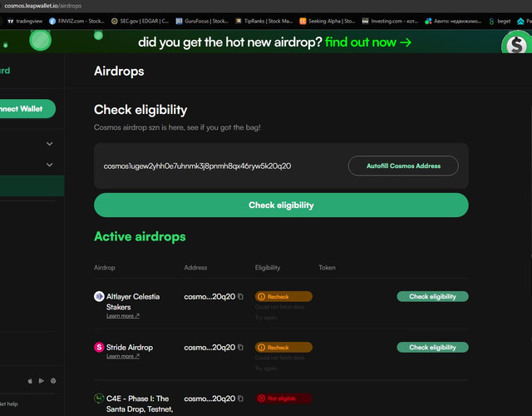The width and height of the screenshot is (532, 416).
Task: Open the Авито bookmark
Action: [453, 21]
